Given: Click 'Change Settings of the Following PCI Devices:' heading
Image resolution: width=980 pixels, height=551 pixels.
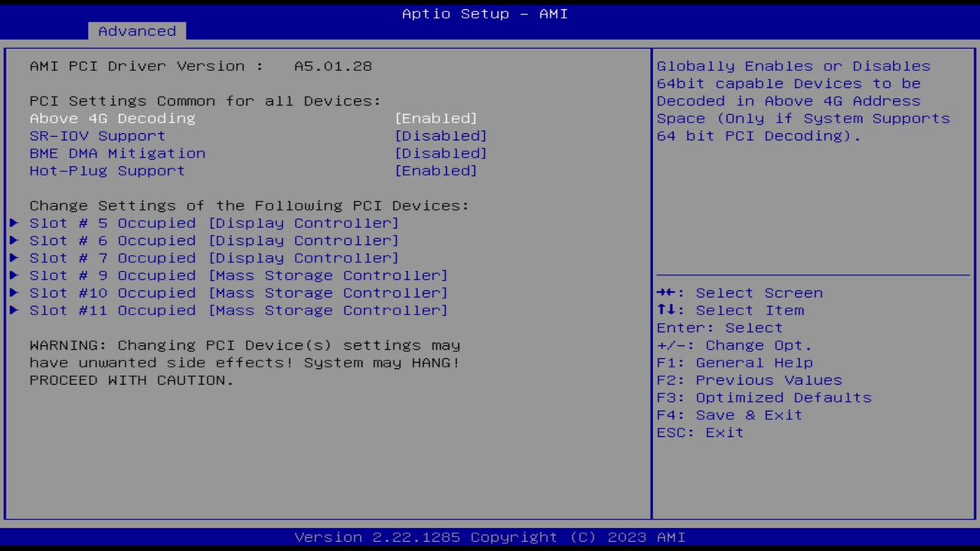Looking at the screenshot, I should [x=250, y=206].
